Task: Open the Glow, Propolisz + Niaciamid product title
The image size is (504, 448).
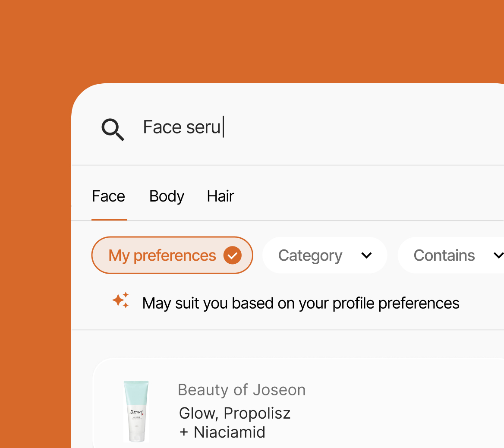Action: [235, 423]
